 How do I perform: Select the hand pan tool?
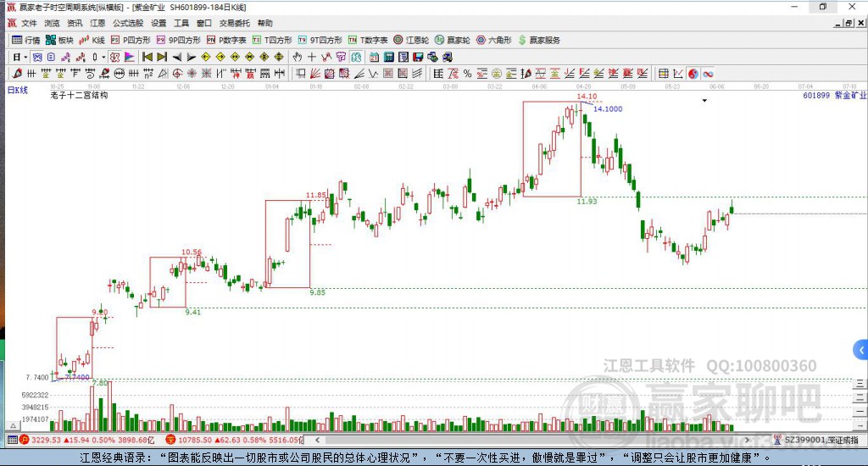(298, 57)
